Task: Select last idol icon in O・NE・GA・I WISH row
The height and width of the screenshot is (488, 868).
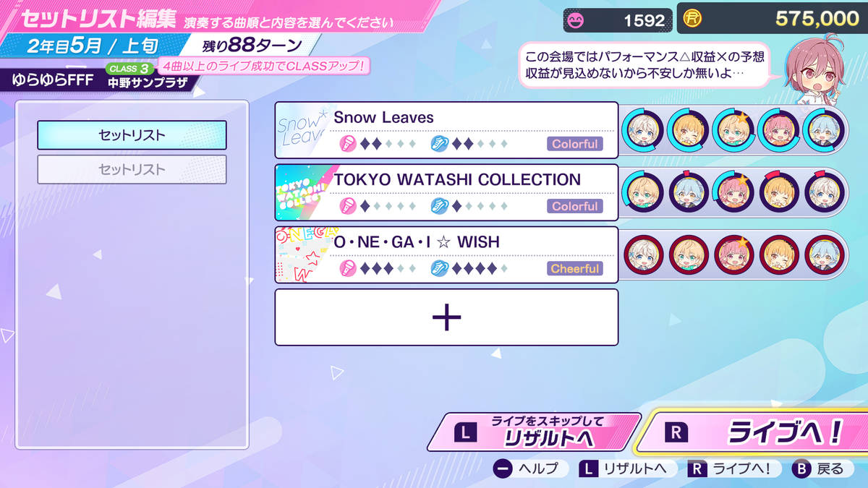Action: (x=824, y=254)
